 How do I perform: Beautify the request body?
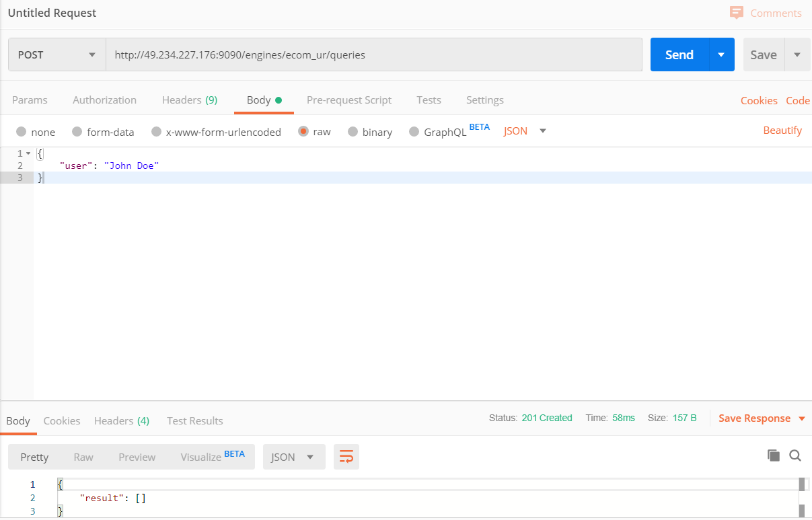click(x=782, y=130)
